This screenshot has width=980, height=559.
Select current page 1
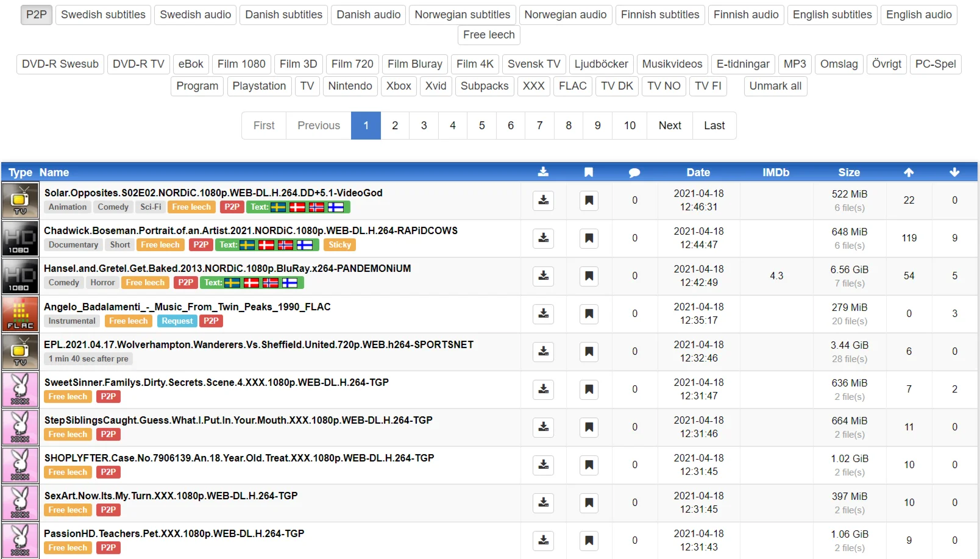coord(366,126)
